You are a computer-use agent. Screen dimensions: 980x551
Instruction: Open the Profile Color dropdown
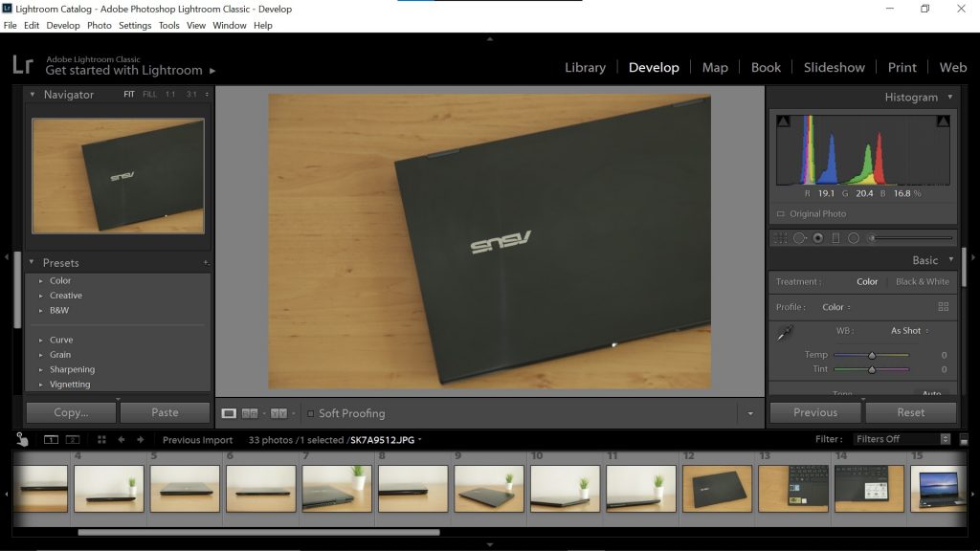point(836,307)
